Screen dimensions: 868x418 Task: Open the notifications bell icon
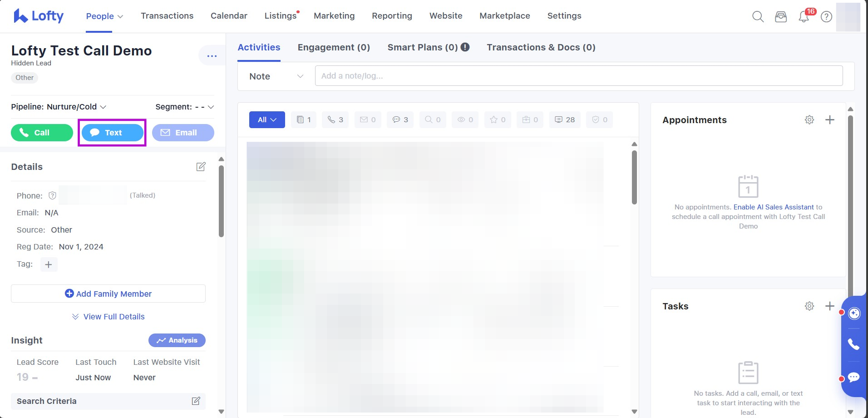[x=804, y=17]
